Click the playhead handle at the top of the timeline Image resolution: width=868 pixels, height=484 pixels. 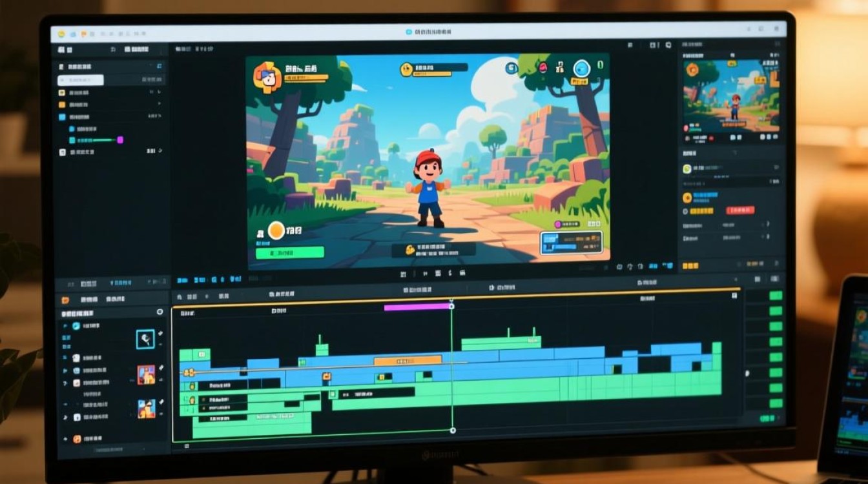coord(451,306)
